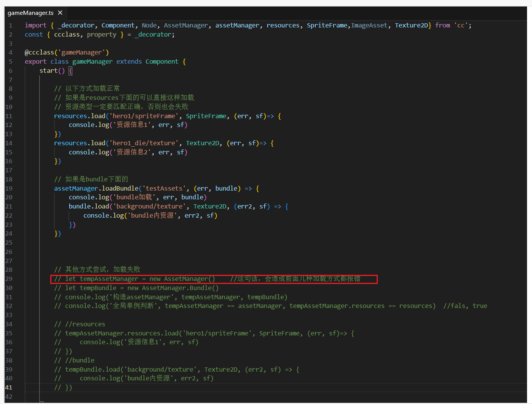The height and width of the screenshot is (404, 532).
Task: Click Texture2D argument on line 14
Action: 202,143
